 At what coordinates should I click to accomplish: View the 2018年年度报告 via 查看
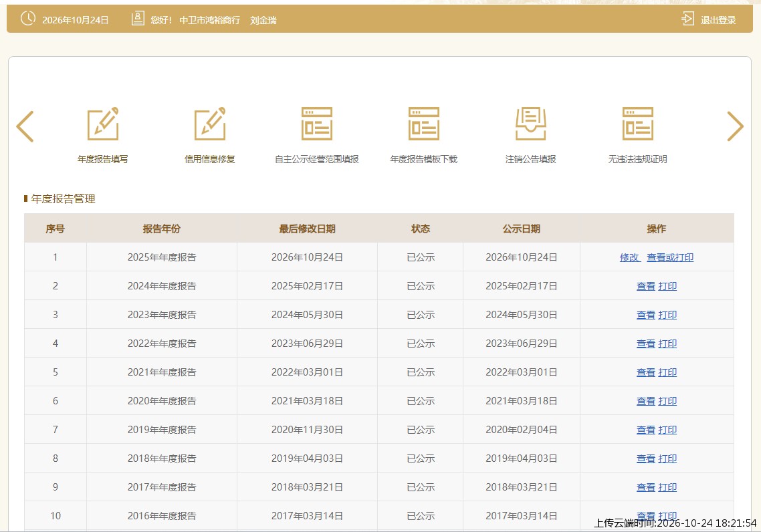pos(646,458)
